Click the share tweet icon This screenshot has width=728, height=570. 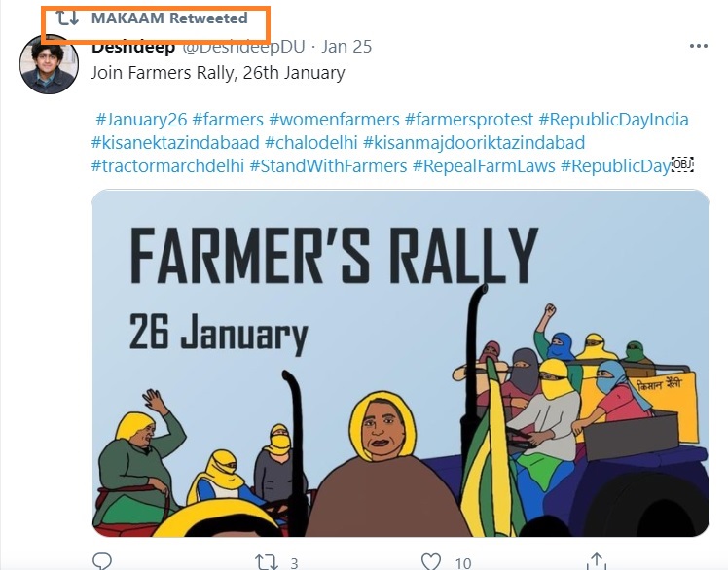[596, 561]
